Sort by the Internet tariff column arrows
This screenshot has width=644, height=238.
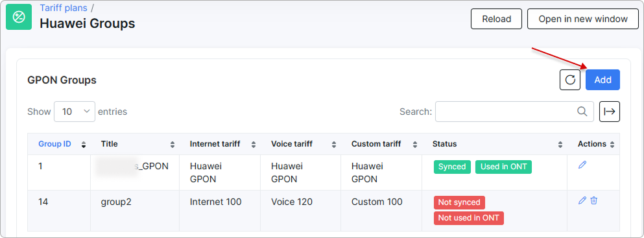coord(254,145)
